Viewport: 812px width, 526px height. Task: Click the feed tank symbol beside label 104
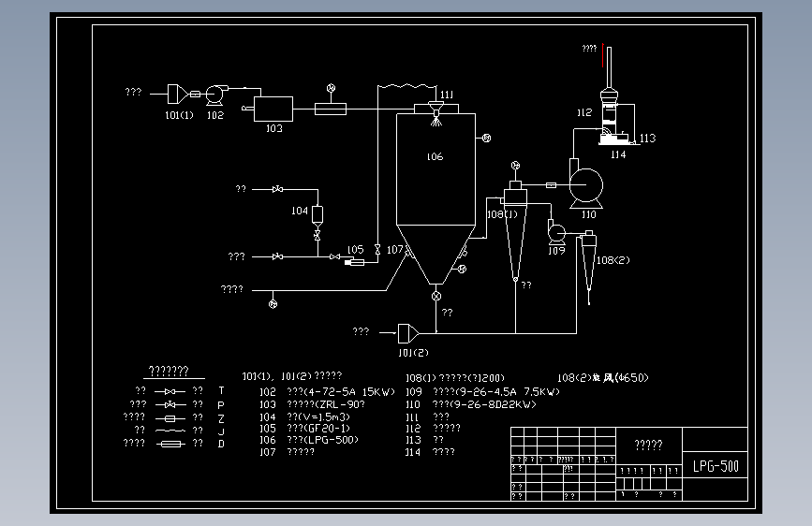(x=317, y=215)
